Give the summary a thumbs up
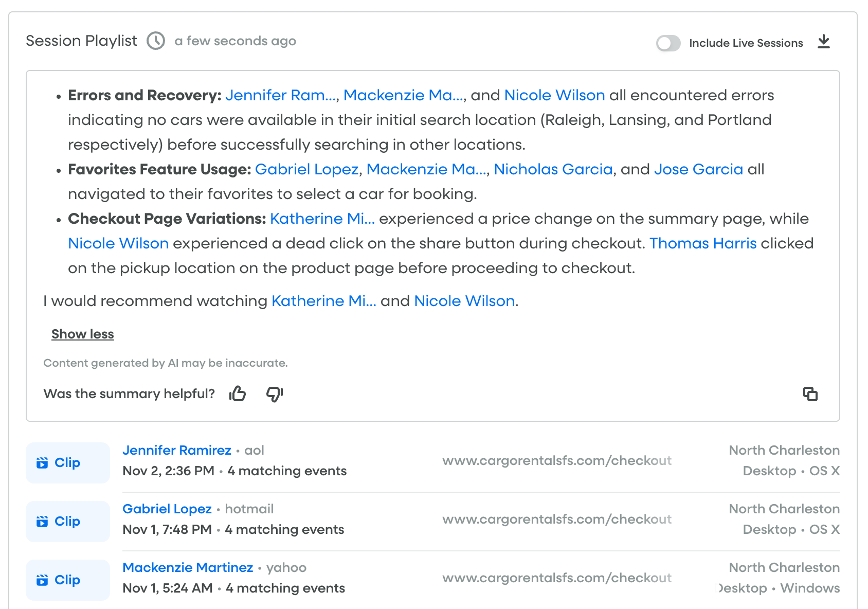The image size is (868, 609). pos(238,394)
